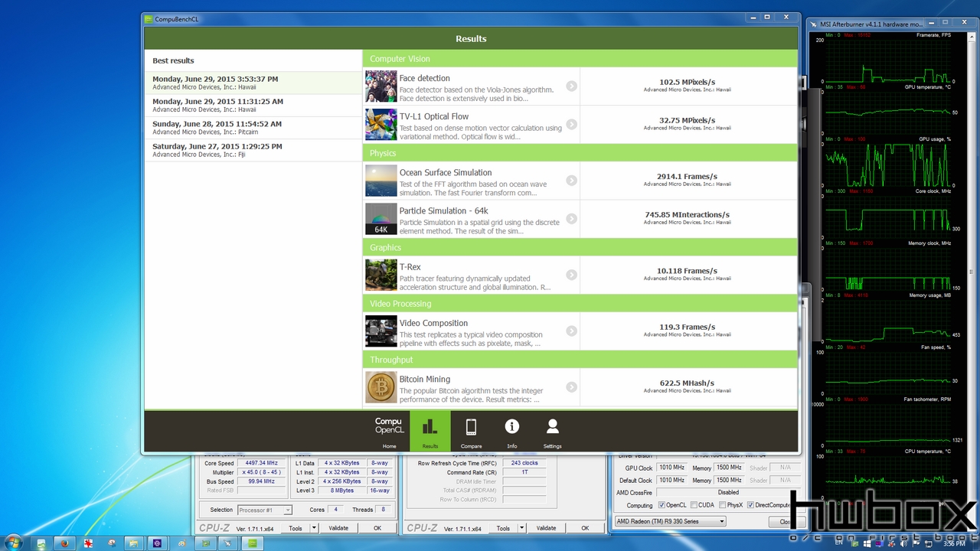Click Validate in CPU-Z CPU window
This screenshot has height=551, width=980.
pyautogui.click(x=338, y=528)
